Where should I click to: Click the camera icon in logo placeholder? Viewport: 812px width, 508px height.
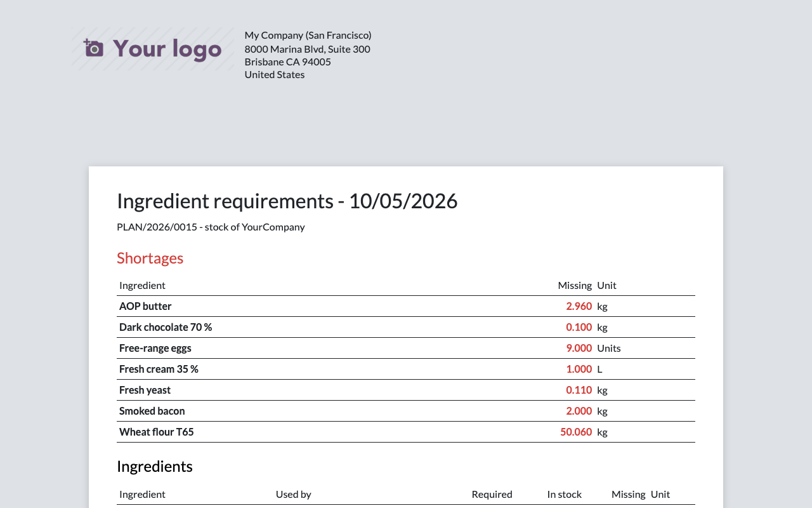coord(93,48)
